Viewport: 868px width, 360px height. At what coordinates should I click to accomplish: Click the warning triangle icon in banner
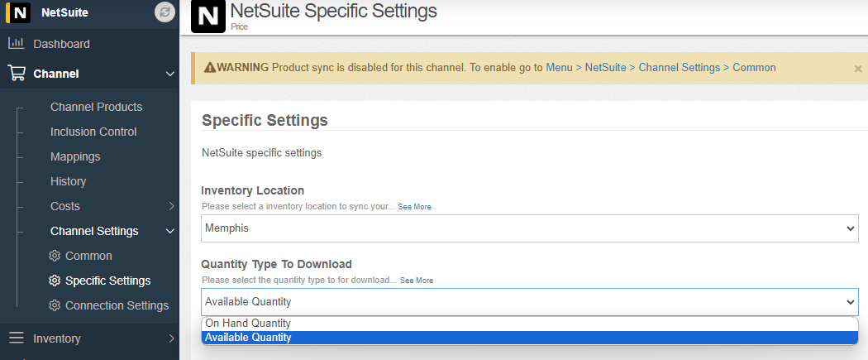pos(210,68)
